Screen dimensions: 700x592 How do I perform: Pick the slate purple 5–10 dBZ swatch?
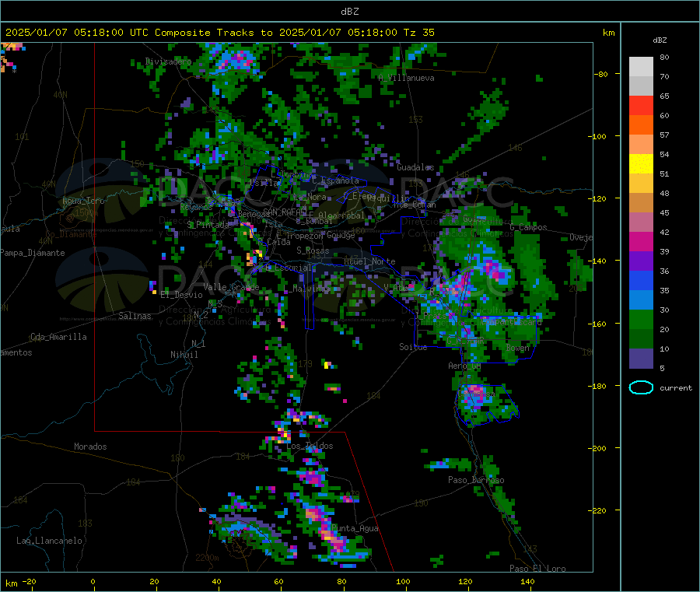[x=641, y=359]
